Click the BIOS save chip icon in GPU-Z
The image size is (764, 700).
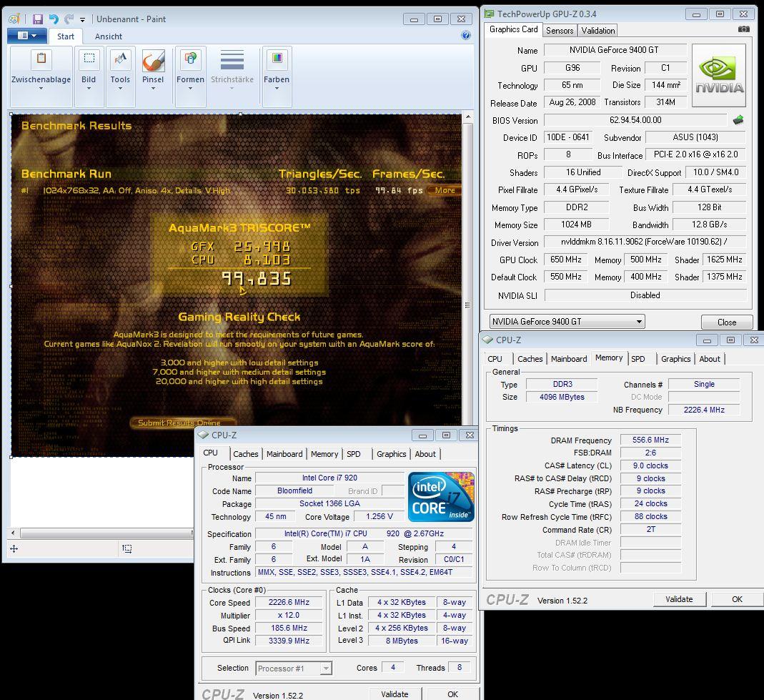(x=738, y=120)
